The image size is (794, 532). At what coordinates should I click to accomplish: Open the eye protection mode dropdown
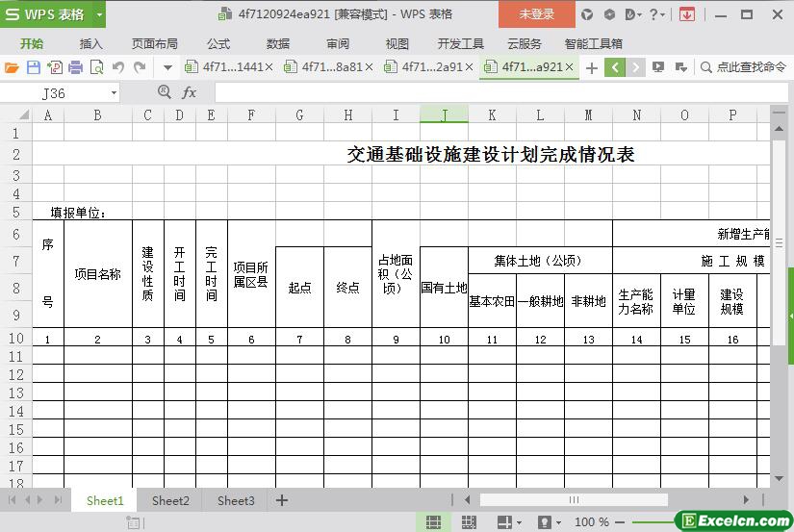558,522
